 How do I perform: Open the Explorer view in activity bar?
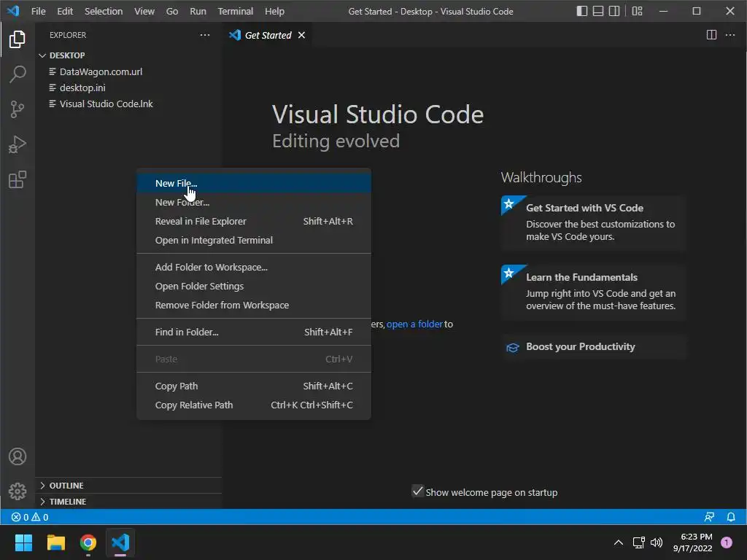click(x=18, y=39)
